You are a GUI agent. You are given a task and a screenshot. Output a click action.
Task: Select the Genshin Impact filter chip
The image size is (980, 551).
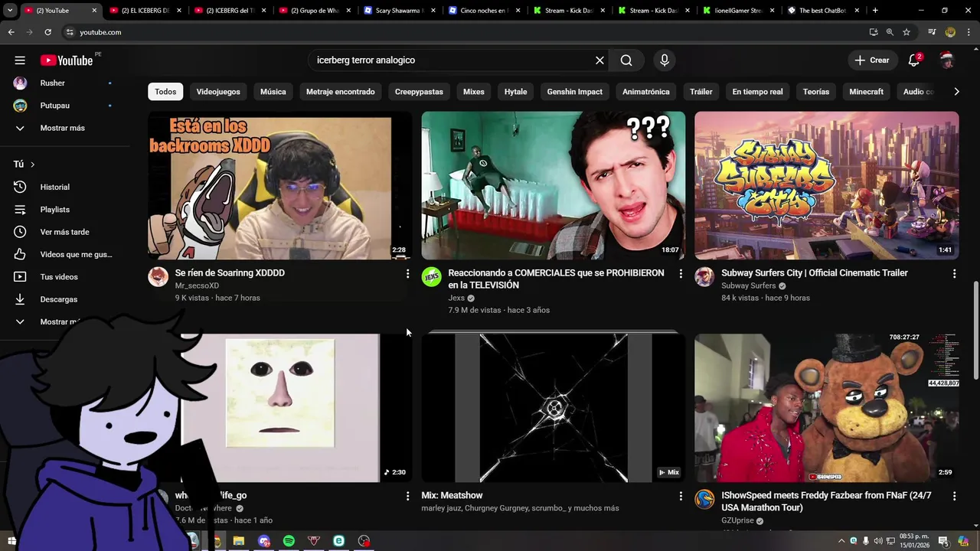pyautogui.click(x=574, y=92)
